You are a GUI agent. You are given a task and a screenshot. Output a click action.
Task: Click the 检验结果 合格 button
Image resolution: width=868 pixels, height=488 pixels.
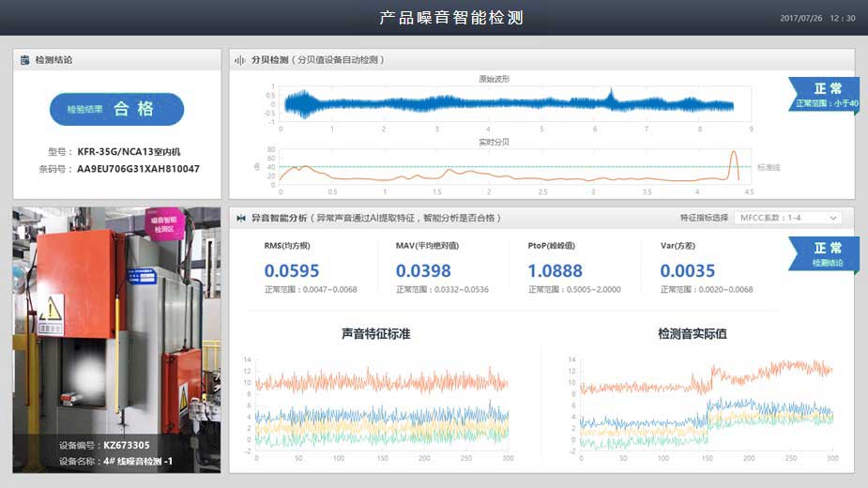click(116, 109)
